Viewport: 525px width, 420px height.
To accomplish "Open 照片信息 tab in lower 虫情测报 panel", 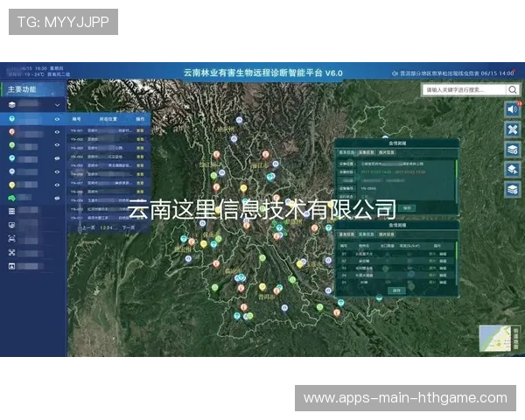I will [387, 234].
